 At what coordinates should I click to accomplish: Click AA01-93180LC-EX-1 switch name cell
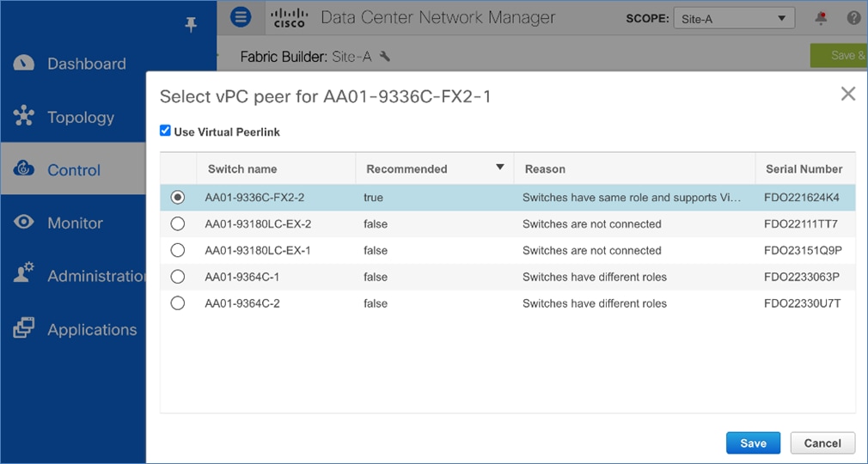pyautogui.click(x=258, y=250)
